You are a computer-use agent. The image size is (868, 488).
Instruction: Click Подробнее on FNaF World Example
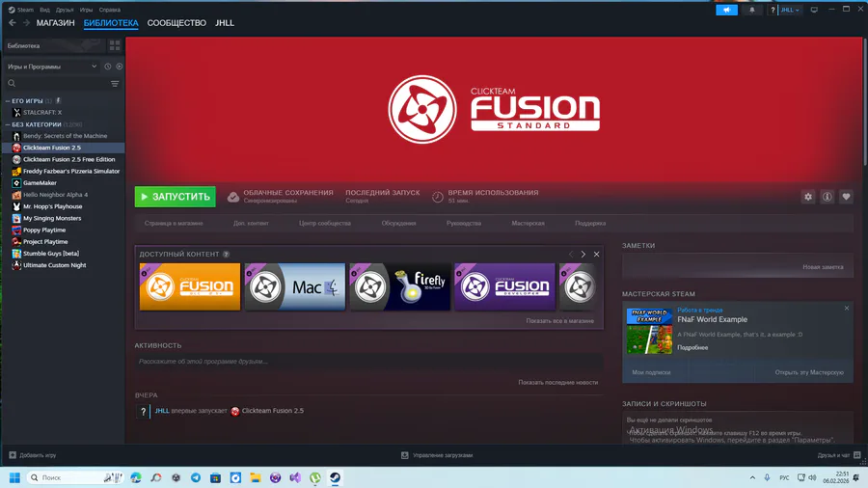pyautogui.click(x=692, y=347)
